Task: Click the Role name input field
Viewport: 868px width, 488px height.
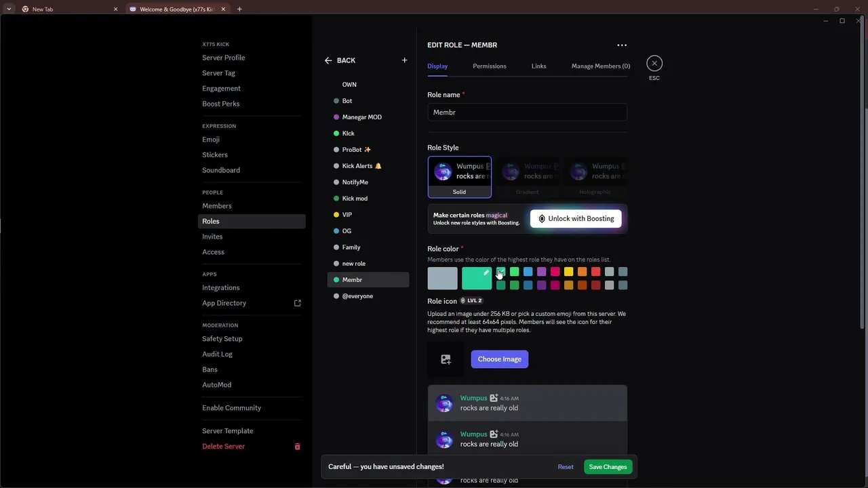Action: [527, 113]
